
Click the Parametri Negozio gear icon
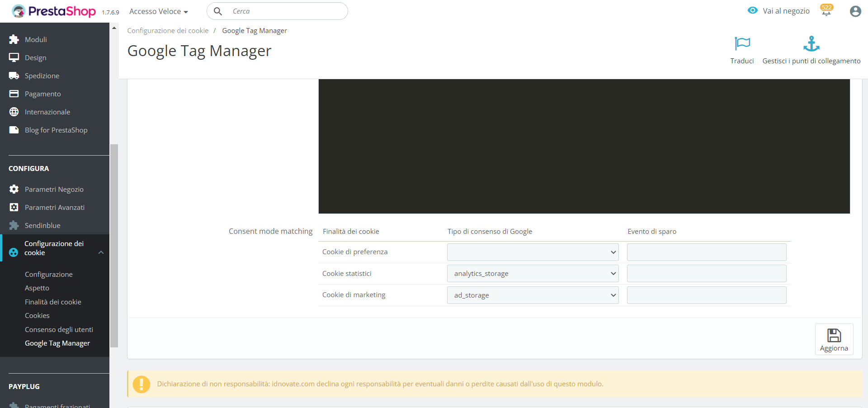click(x=14, y=189)
